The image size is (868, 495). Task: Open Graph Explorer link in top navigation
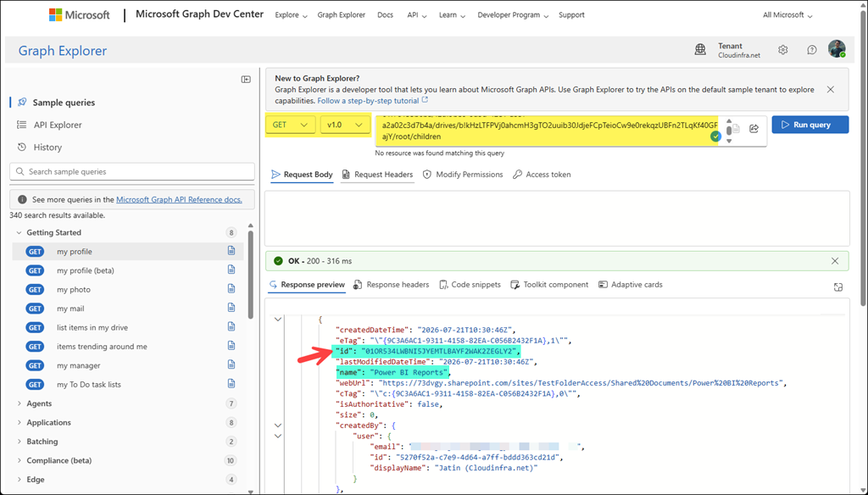(341, 15)
